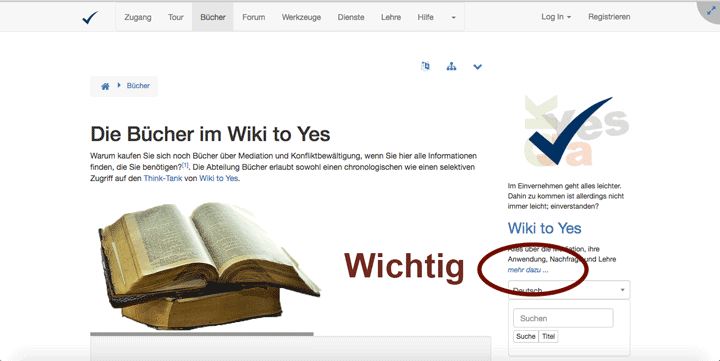Expand the extra navbar caret menu
This screenshot has width=720, height=361.
(453, 17)
